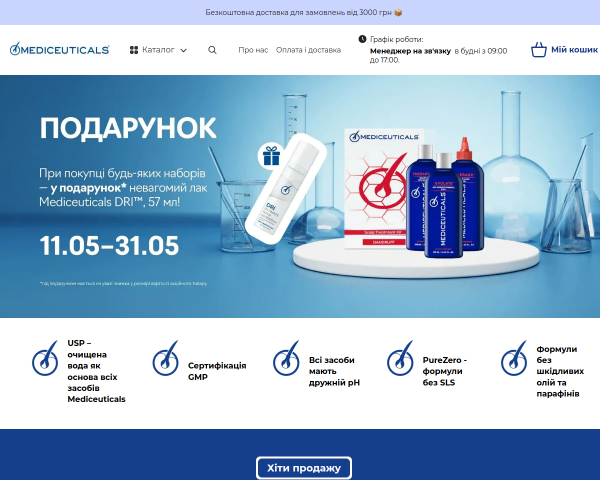This screenshot has height=480, width=600.
Task: Click the Сертифікація GMP text
Action: point(217,371)
